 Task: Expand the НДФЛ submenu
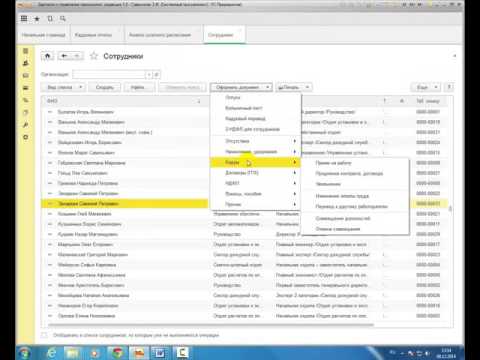pyautogui.click(x=256, y=183)
